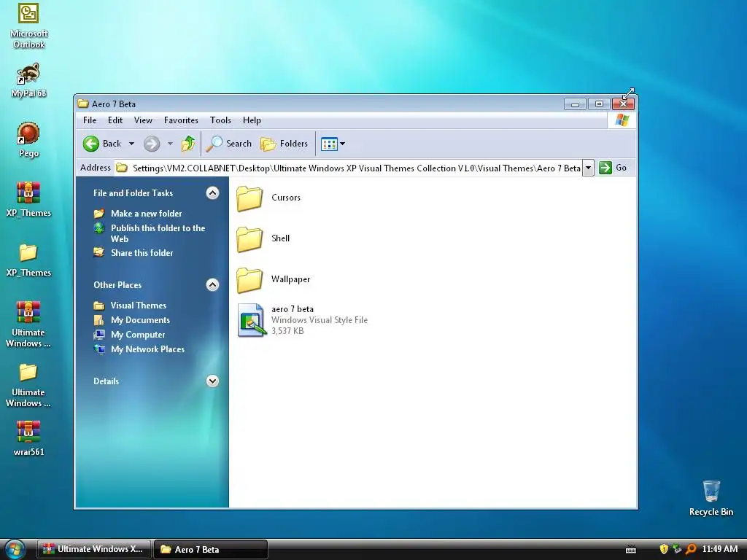Click the 3,537 KB file size text
The image size is (747, 560).
tap(287, 331)
